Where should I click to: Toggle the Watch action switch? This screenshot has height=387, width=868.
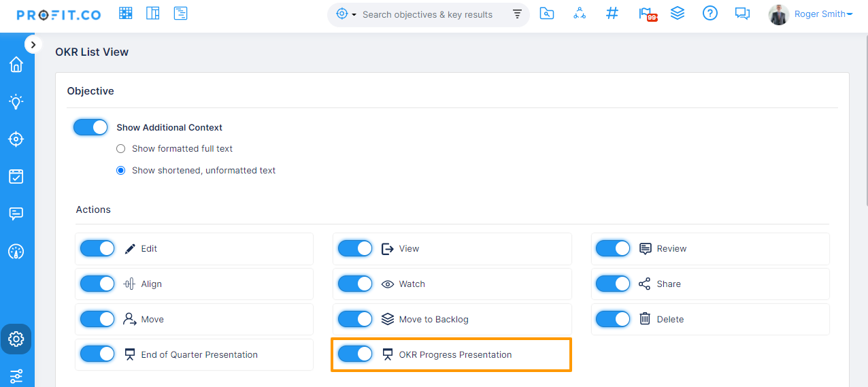(355, 284)
